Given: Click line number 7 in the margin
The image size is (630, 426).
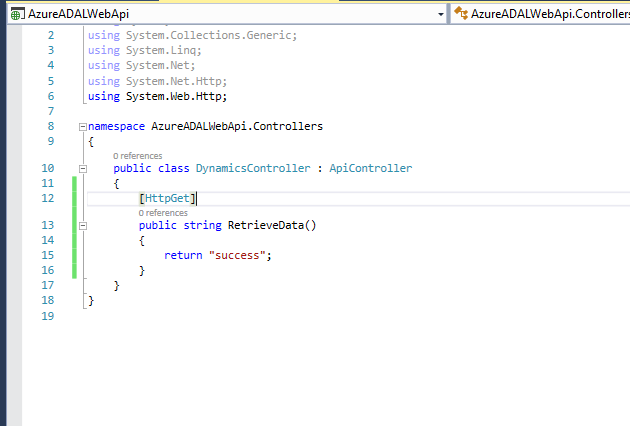Looking at the screenshot, I should [x=51, y=111].
